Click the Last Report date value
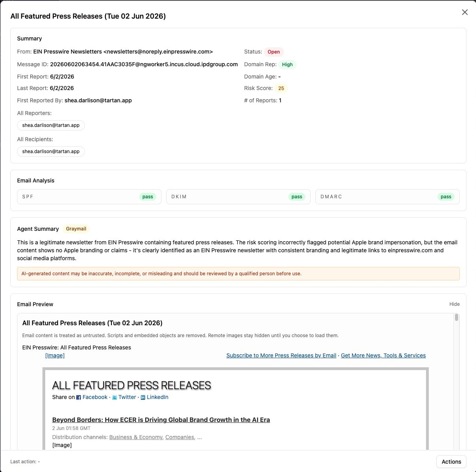476x472 pixels. point(62,88)
